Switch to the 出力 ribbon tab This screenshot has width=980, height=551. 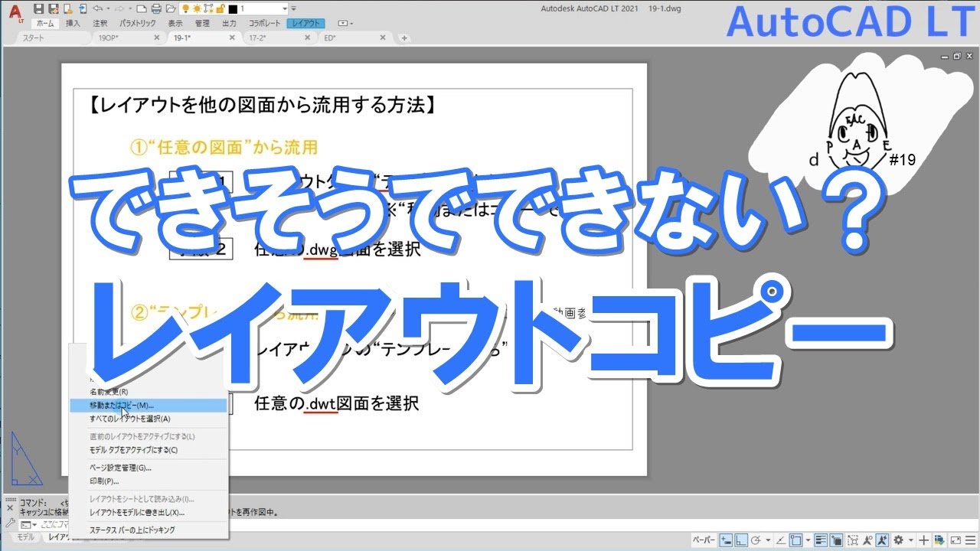click(x=229, y=24)
